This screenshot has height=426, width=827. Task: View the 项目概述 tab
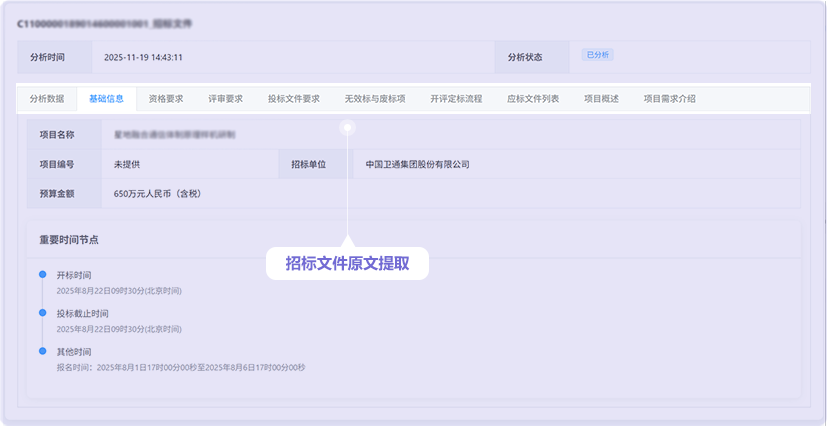601,99
